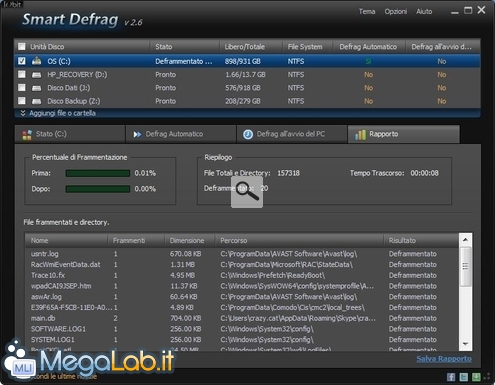Click the Facebook icon in footer
The image size is (495, 385).
[451, 377]
